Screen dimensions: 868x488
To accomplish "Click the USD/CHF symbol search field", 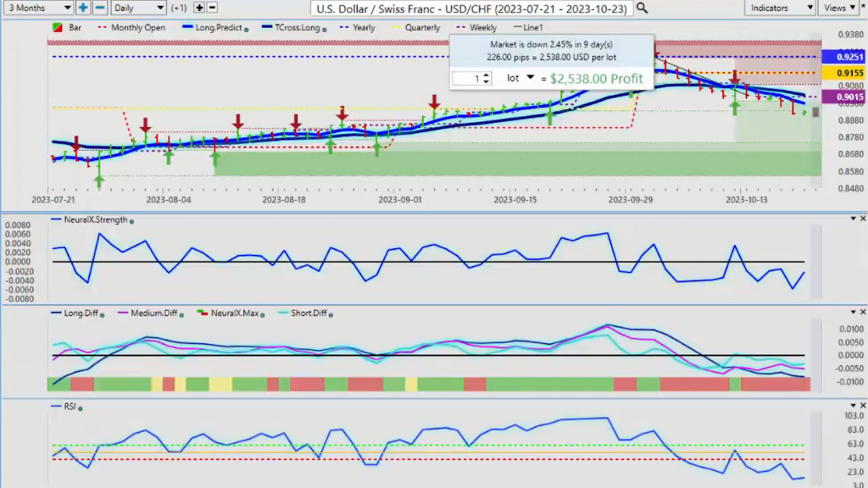I will click(x=471, y=8).
